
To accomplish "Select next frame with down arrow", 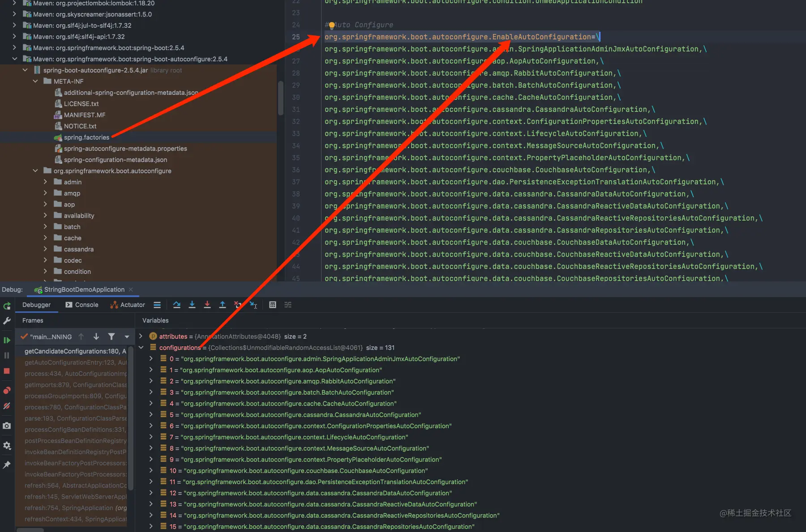I will 96,336.
